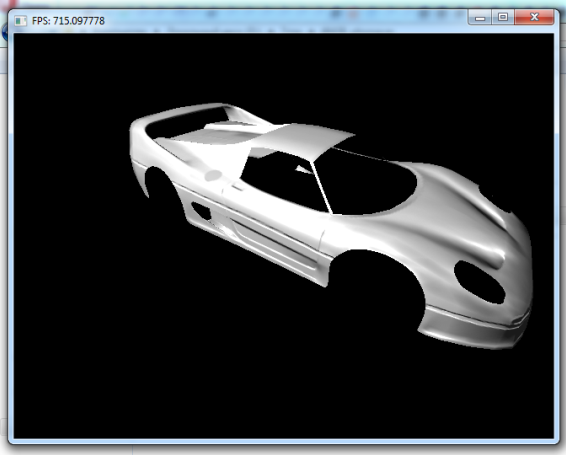Viewport: 566px width, 455px height.
Task: Click the application icon in the title bar
Action: pos(21,21)
